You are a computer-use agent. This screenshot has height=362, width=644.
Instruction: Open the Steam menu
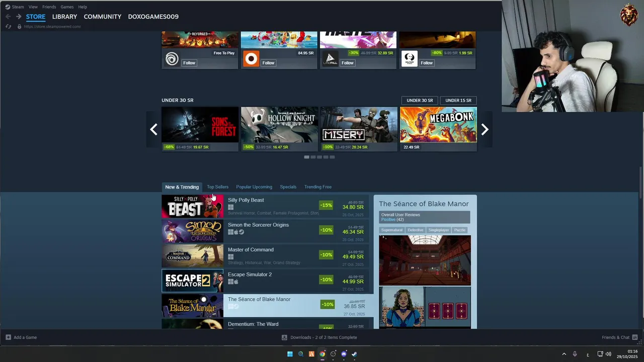pyautogui.click(x=18, y=7)
